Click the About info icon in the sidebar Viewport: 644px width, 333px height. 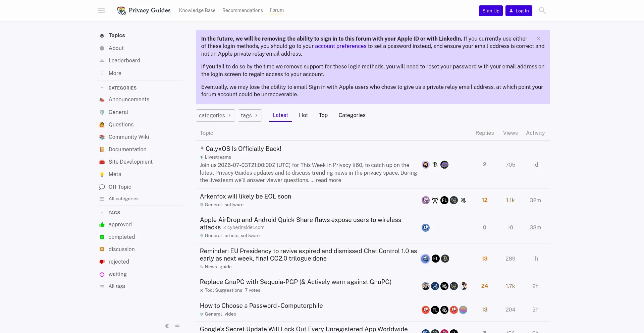coord(102,48)
